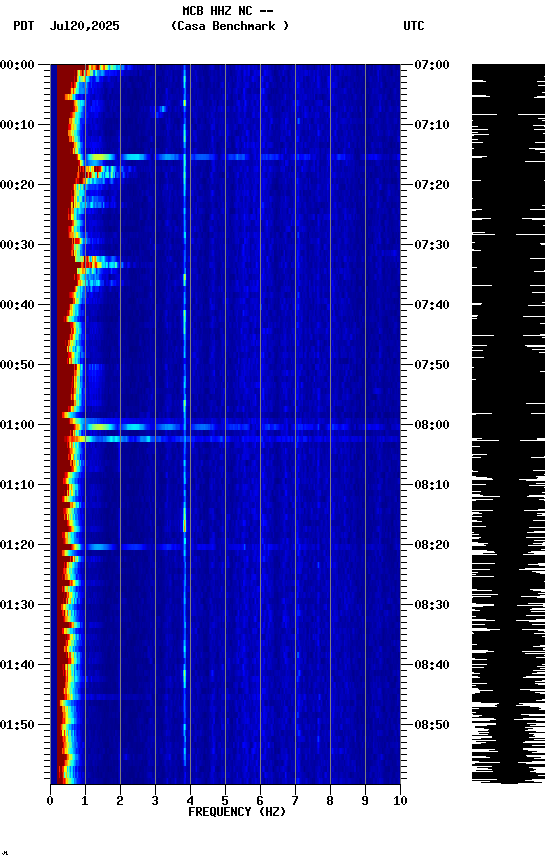Click the 01:20 PDT time label
552x864 pixels.
(x=17, y=545)
